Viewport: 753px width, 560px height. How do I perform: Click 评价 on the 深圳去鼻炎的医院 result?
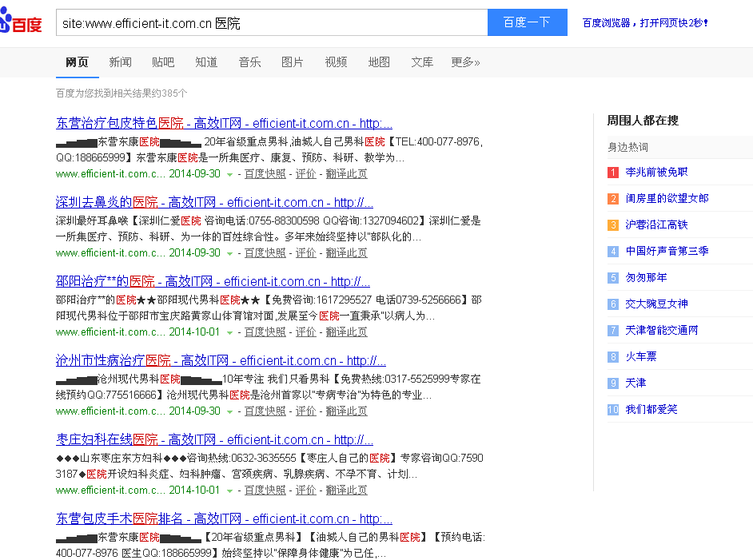pyautogui.click(x=306, y=252)
